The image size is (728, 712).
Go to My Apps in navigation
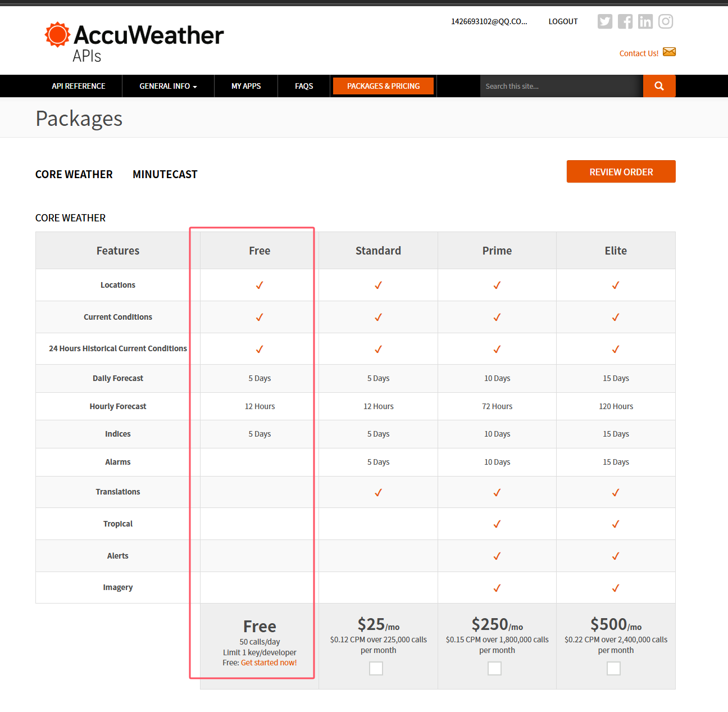[246, 86]
